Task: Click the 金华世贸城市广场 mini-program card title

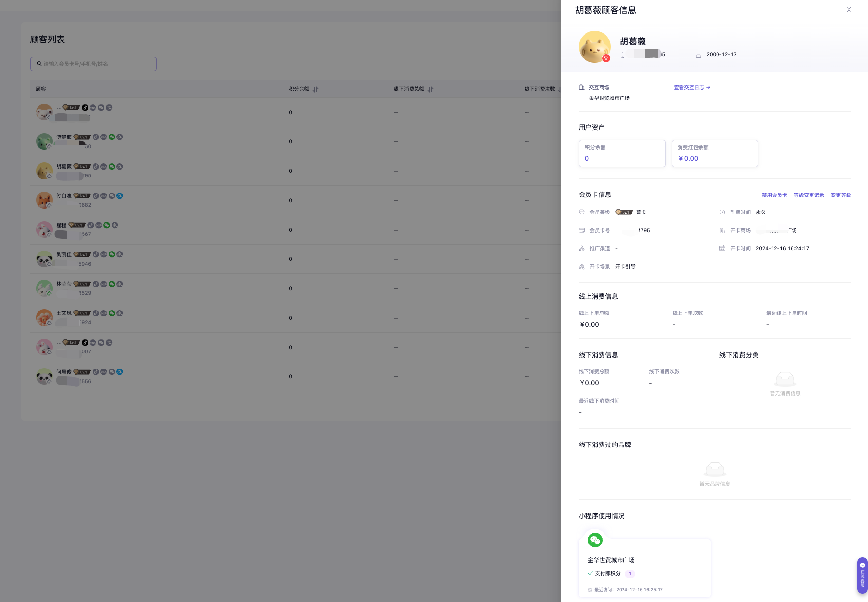Action: click(x=611, y=560)
